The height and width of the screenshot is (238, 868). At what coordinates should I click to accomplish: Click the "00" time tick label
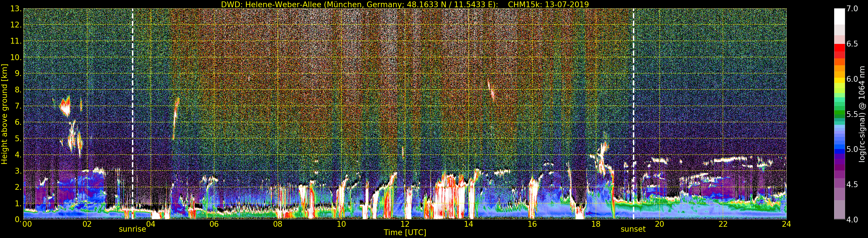click(27, 224)
